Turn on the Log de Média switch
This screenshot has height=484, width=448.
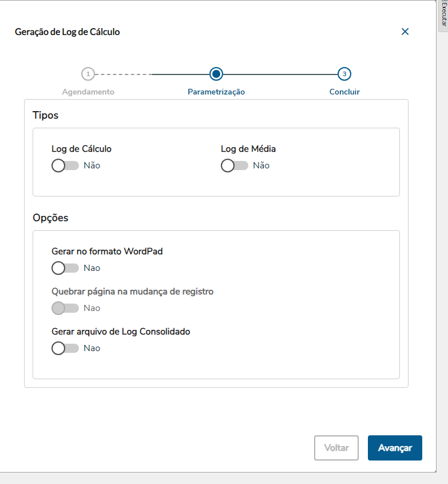pyautogui.click(x=234, y=166)
